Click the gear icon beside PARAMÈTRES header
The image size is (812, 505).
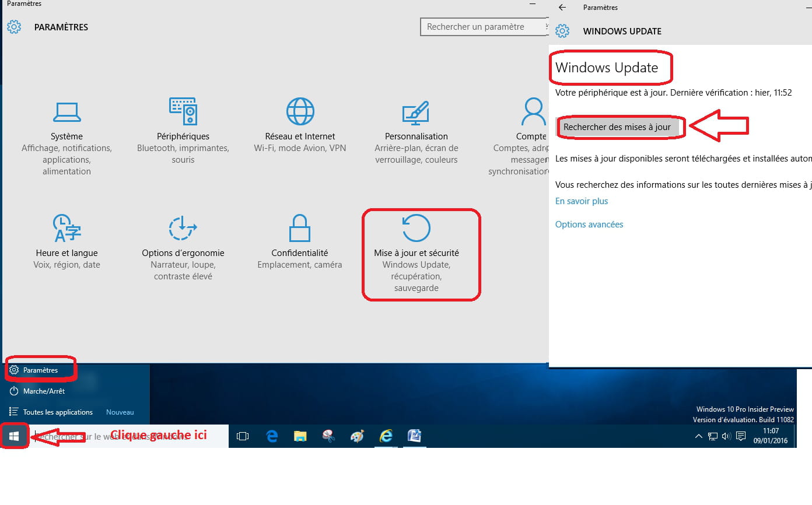(14, 27)
